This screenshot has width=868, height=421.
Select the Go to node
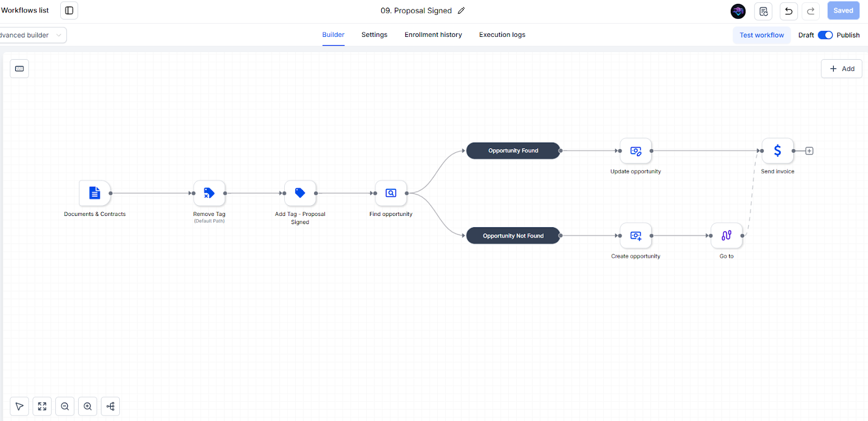click(726, 235)
